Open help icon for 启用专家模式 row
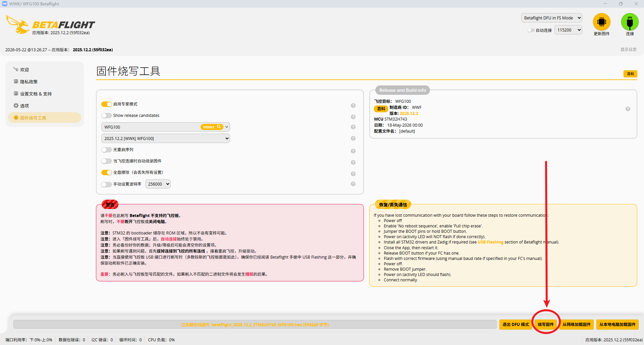644x345 pixels. coord(353,106)
